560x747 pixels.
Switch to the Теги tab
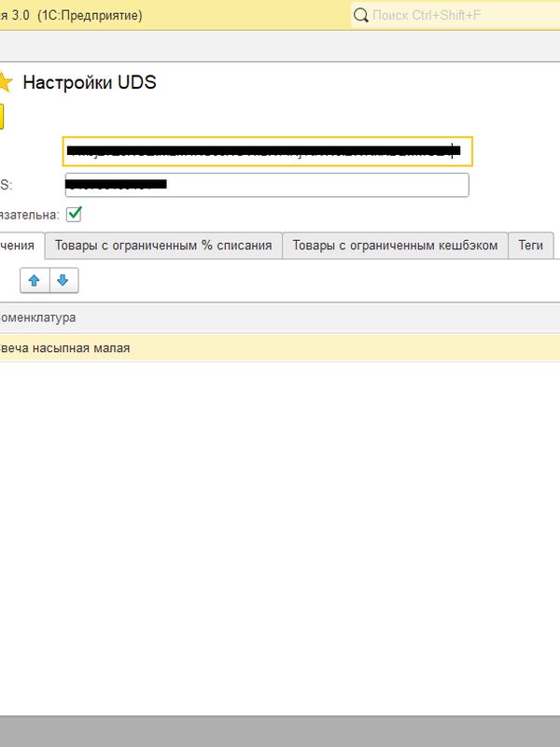tap(530, 246)
